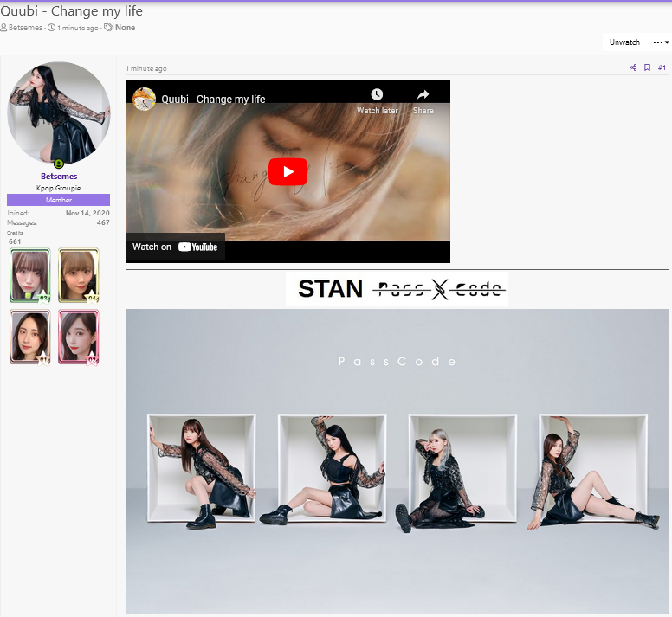Select collectible card numbered 01
Screen dimensions: 672x617
[30, 337]
